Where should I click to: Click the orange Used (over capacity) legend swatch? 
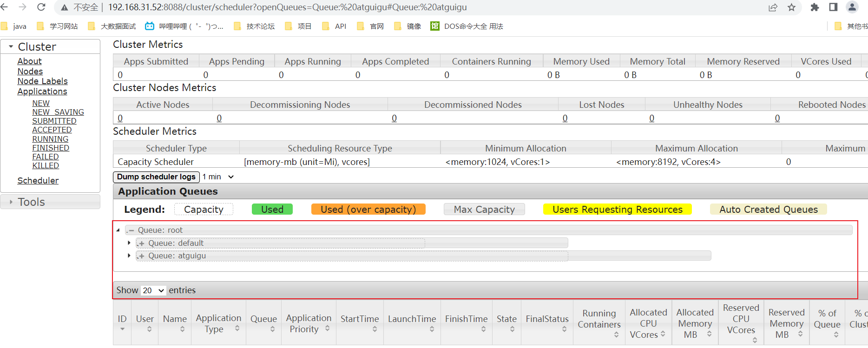pyautogui.click(x=368, y=210)
